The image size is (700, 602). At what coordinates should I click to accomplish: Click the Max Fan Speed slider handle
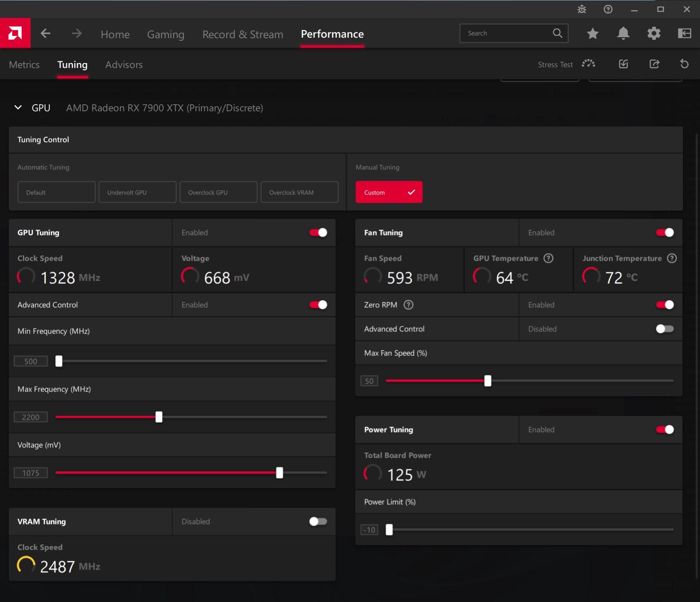488,381
